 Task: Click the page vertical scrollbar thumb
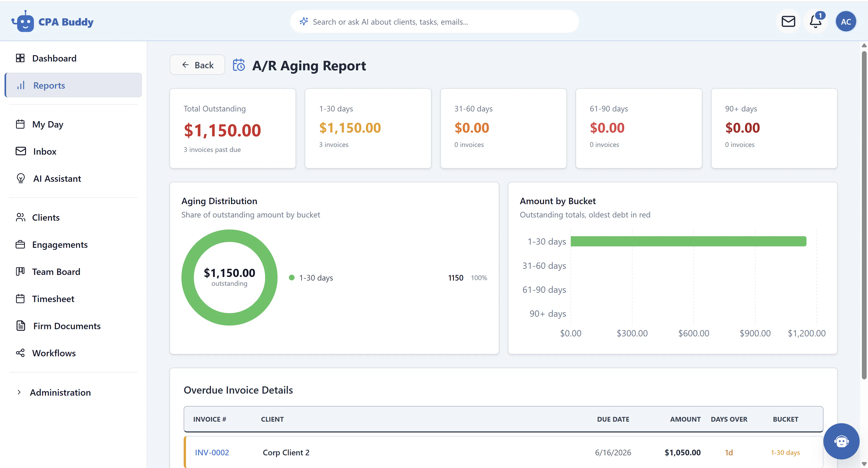864,215
